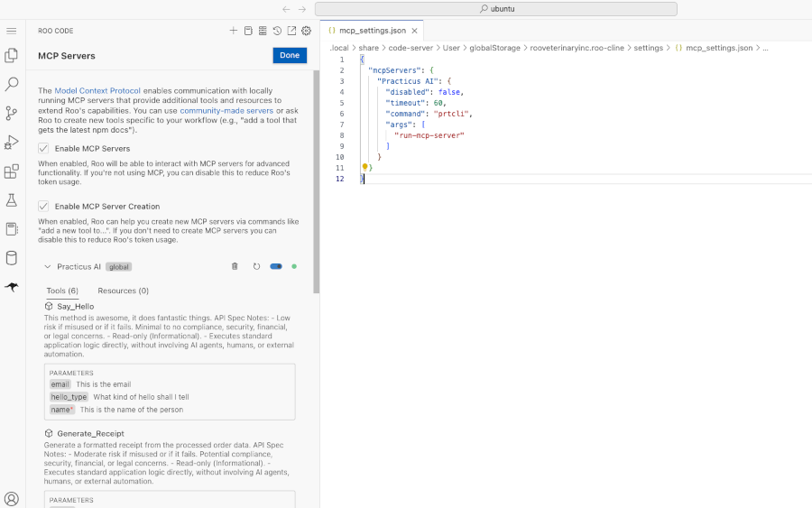This screenshot has height=508, width=812.
Task: Delete the Practicus AI server with trash icon
Action: [x=235, y=266]
